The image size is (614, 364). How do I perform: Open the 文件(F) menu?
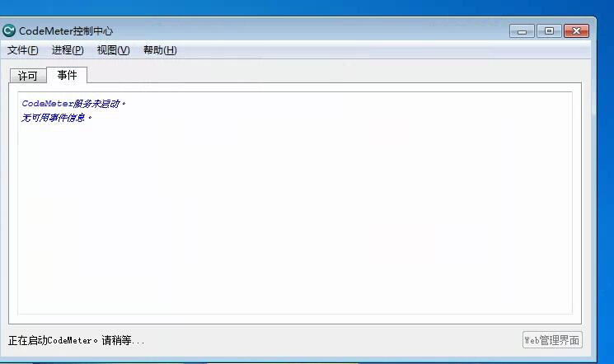[23, 50]
